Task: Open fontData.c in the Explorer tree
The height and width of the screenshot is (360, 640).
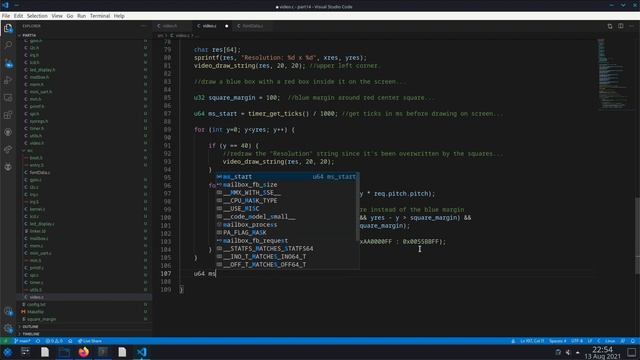Action: click(x=86, y=172)
